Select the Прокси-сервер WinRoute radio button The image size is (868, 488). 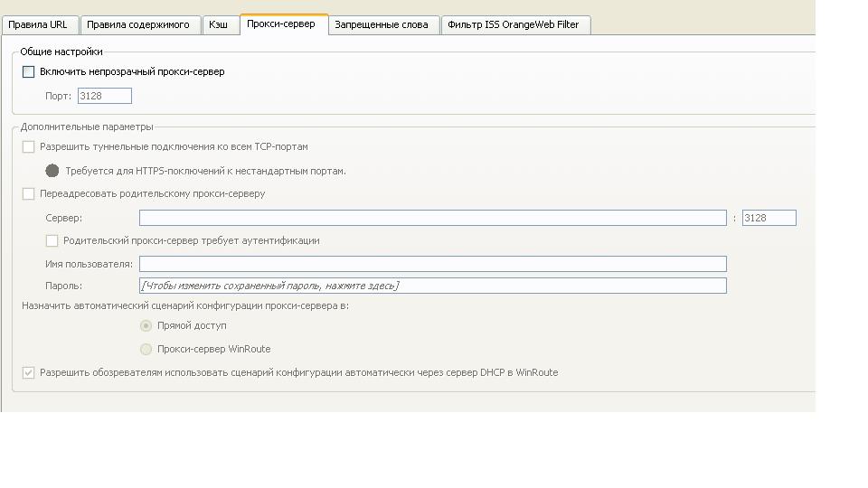point(146,349)
